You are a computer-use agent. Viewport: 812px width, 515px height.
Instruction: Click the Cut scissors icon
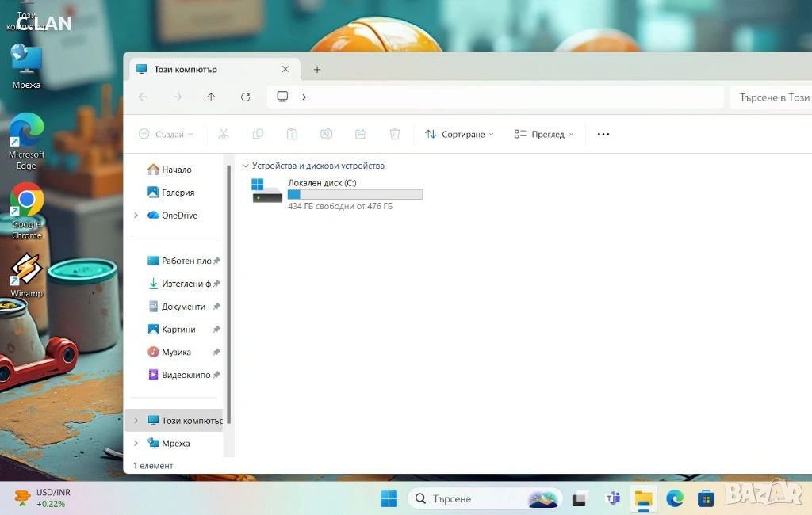tap(224, 135)
